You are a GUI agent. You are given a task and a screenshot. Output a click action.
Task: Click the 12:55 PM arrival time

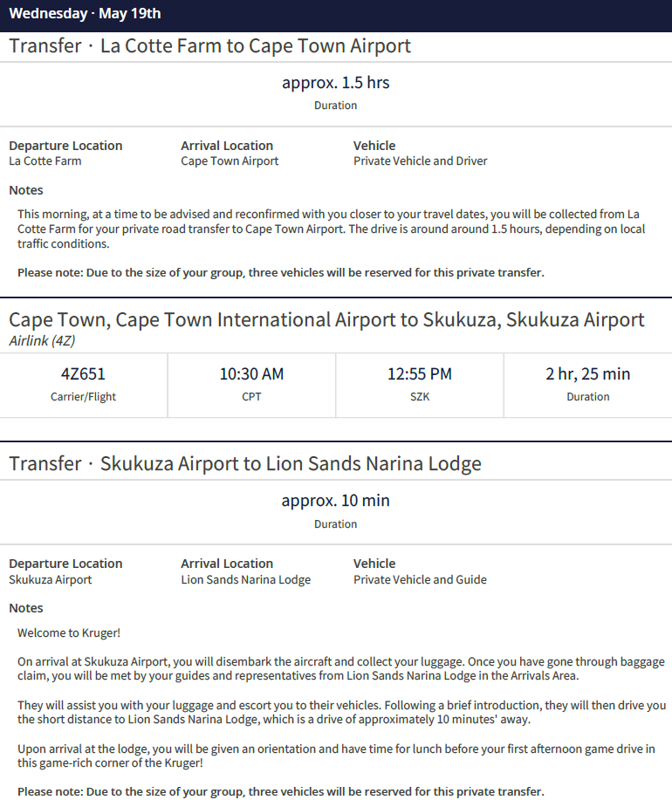[x=420, y=374]
